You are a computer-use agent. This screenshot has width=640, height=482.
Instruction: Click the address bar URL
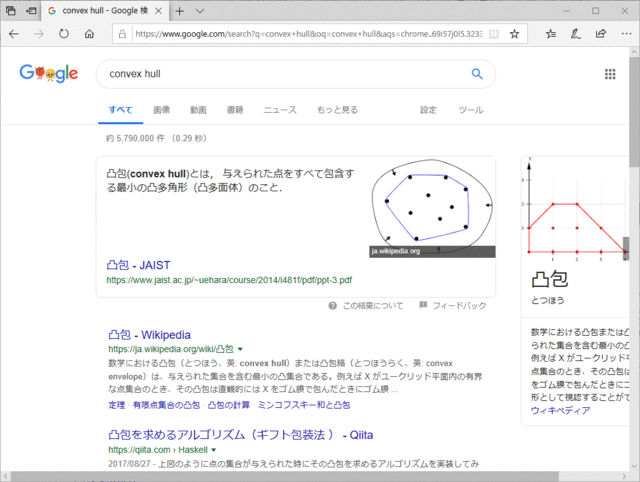[x=308, y=34]
